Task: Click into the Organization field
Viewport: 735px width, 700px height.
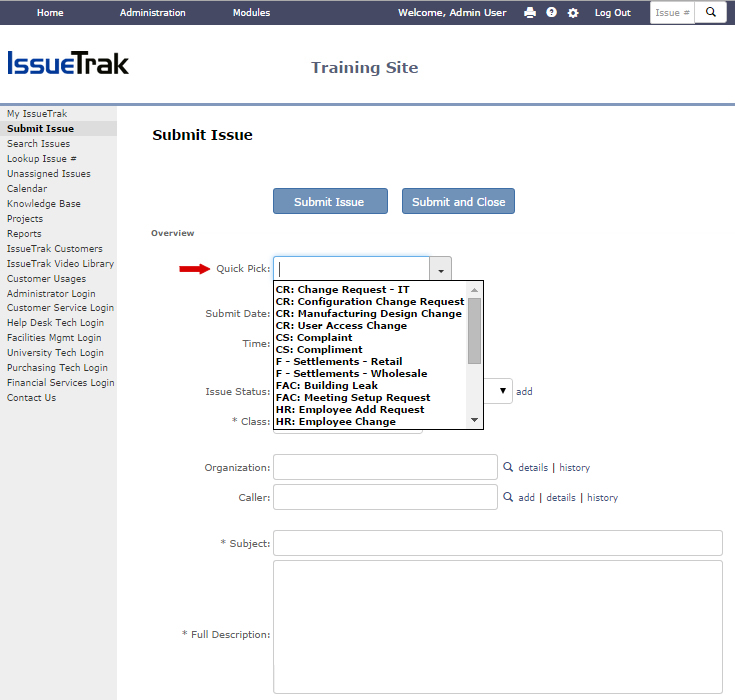Action: coord(385,467)
